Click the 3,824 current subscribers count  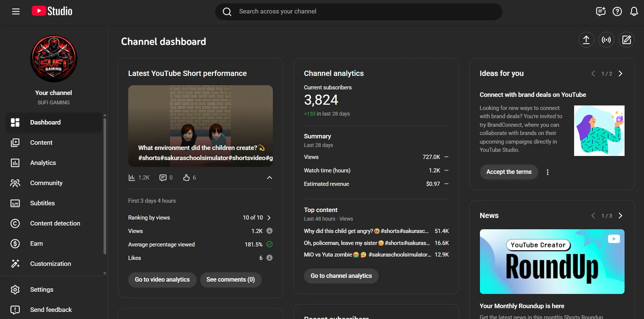tap(321, 100)
